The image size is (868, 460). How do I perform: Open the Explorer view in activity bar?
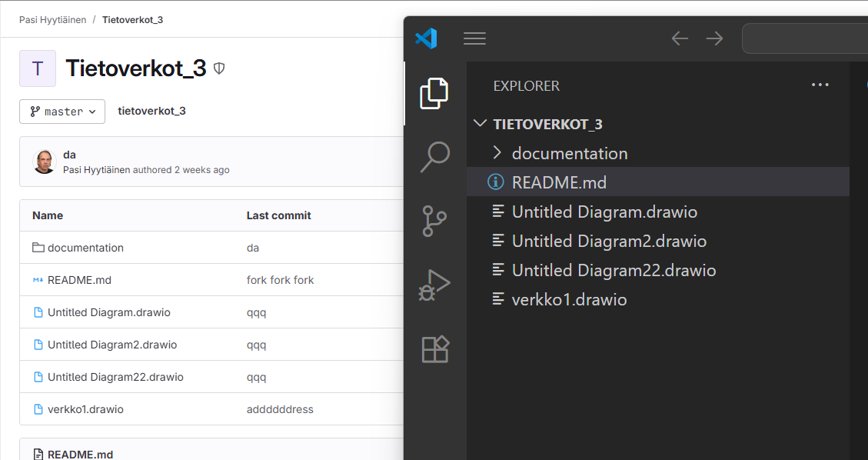pyautogui.click(x=434, y=94)
